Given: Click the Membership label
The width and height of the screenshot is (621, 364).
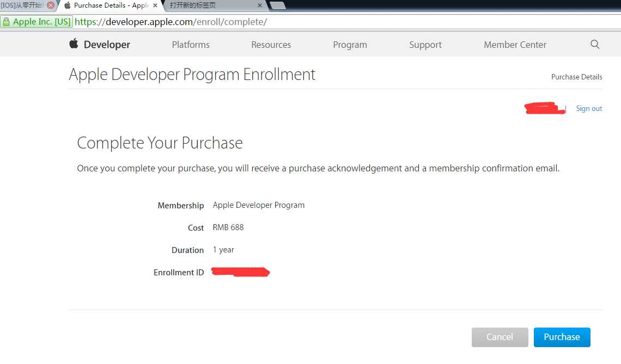Looking at the screenshot, I should pos(181,206).
